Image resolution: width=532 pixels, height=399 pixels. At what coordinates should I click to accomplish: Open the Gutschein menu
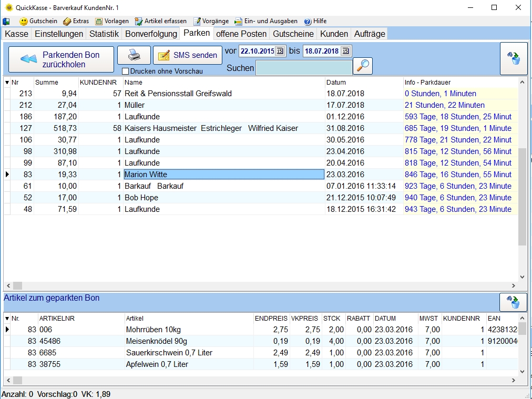pos(38,22)
